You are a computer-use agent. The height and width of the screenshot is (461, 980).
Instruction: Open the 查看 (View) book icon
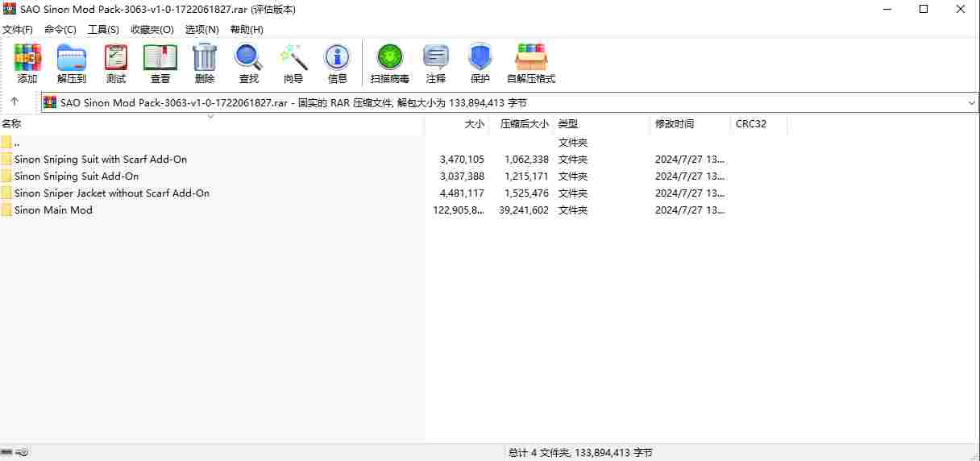[160, 57]
